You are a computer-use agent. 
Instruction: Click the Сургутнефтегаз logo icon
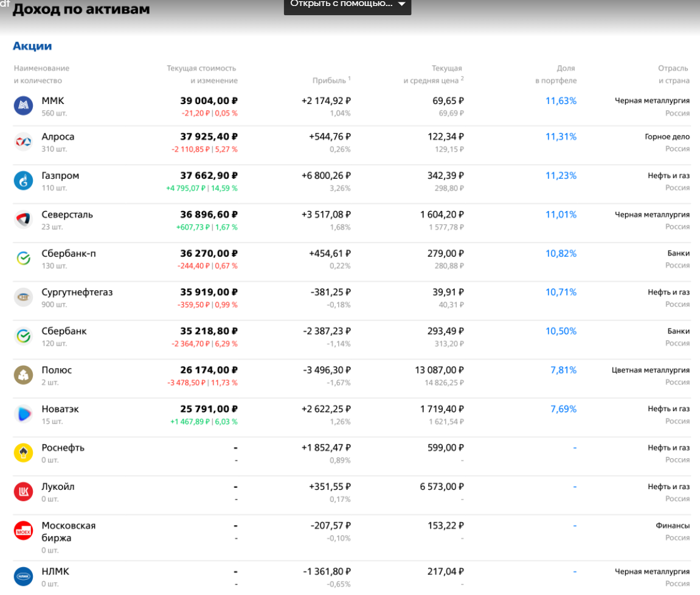[23, 297]
